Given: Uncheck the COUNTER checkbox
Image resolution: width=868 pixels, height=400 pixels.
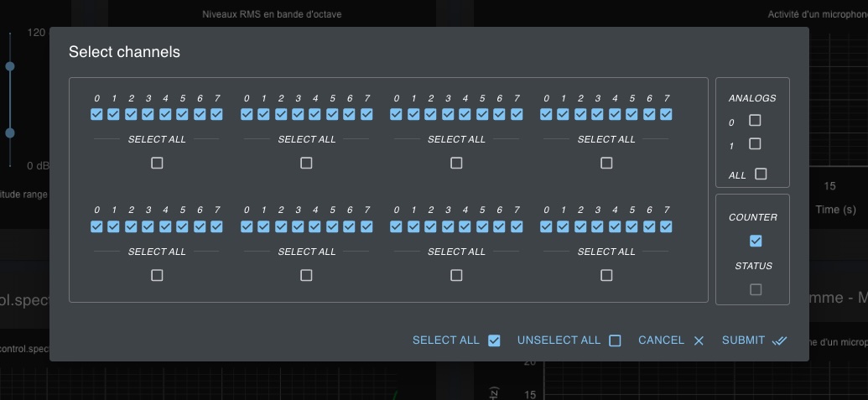Looking at the screenshot, I should point(756,242).
